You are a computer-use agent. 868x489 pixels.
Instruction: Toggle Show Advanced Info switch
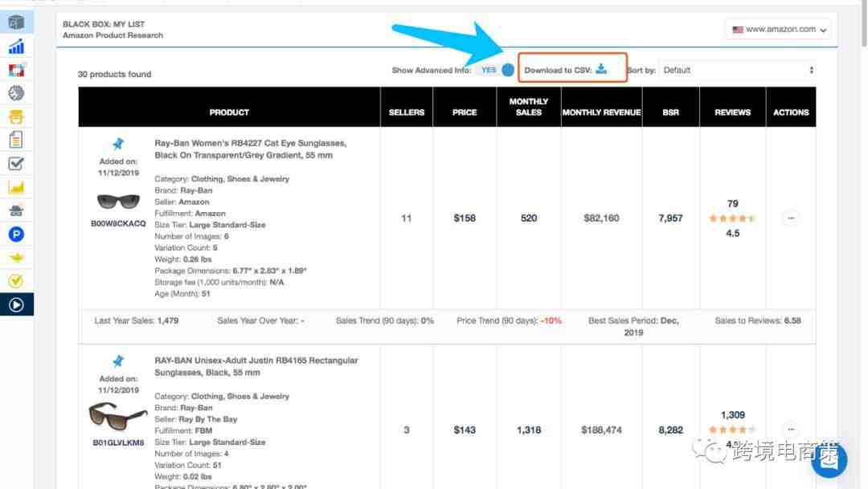tap(497, 70)
